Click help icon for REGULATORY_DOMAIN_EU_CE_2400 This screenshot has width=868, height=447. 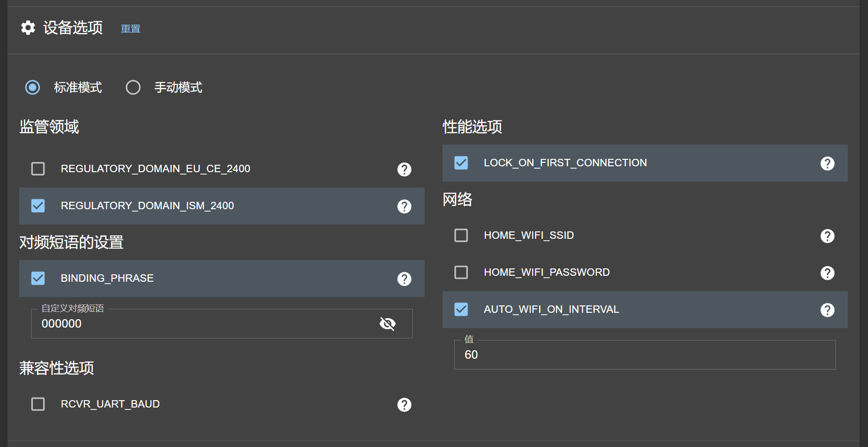[404, 169]
